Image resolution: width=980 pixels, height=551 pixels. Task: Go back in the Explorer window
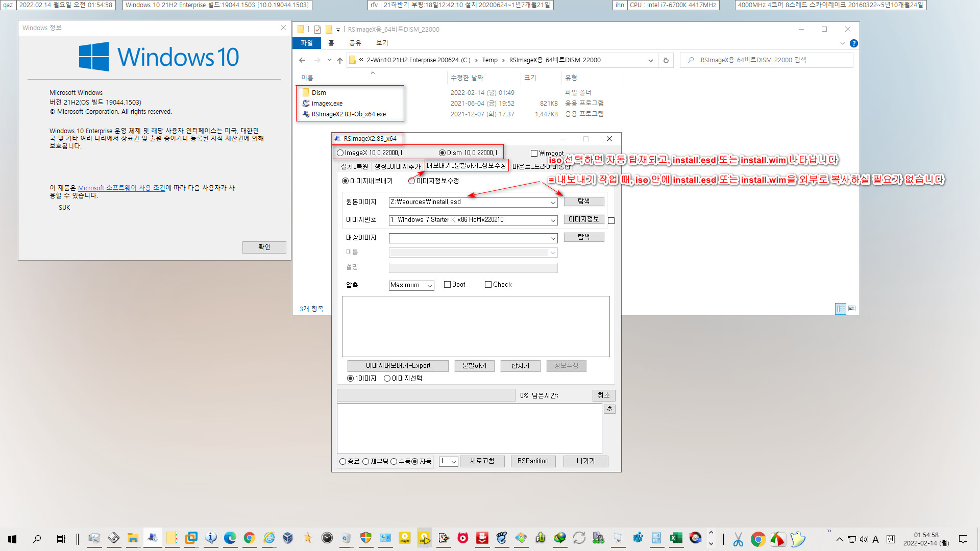point(302,60)
